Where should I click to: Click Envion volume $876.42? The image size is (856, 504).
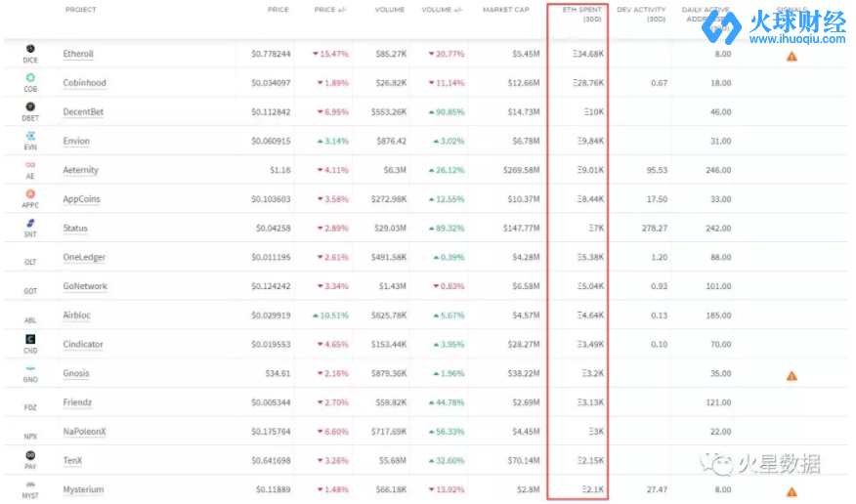click(392, 141)
